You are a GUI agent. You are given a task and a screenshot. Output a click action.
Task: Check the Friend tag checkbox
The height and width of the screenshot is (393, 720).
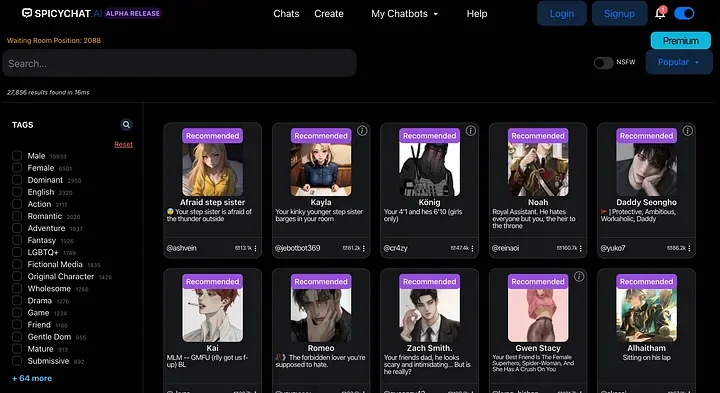point(17,325)
